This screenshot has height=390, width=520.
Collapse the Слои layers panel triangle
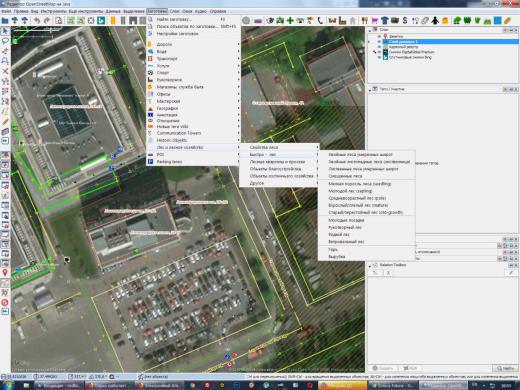(x=370, y=30)
